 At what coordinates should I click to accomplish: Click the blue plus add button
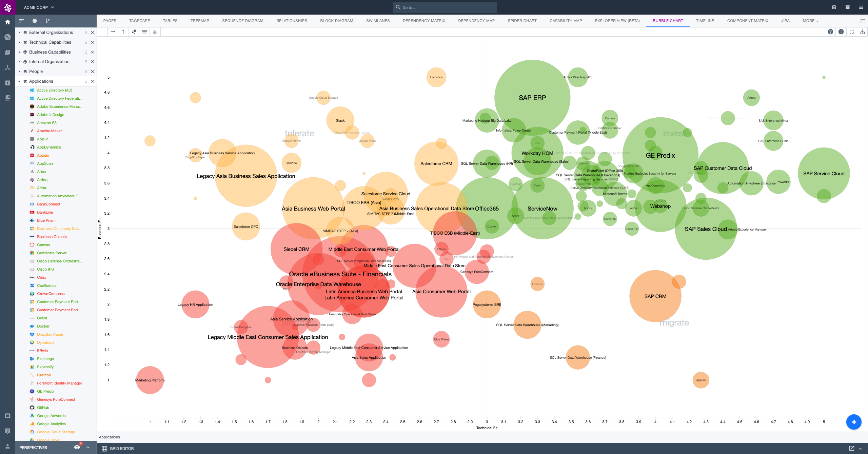click(x=853, y=422)
